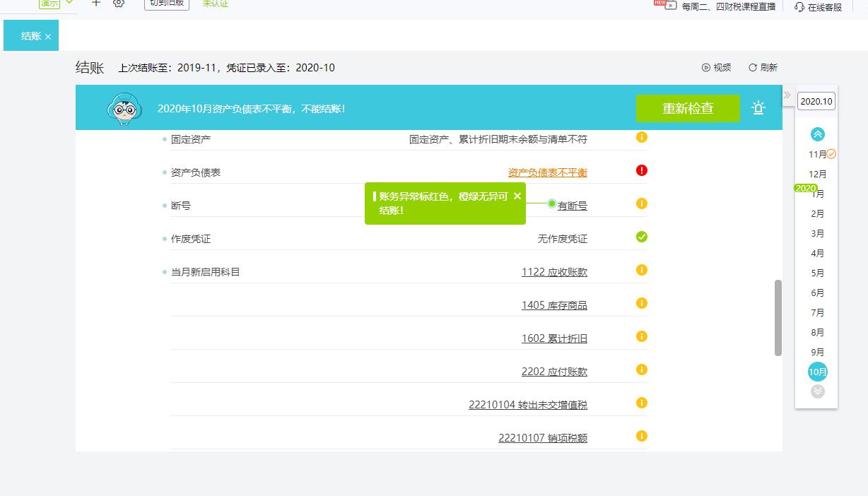Image resolution: width=868 pixels, height=496 pixels.
Task: Click the 2020 year marker in the sidebar
Action: pyautogui.click(x=806, y=189)
